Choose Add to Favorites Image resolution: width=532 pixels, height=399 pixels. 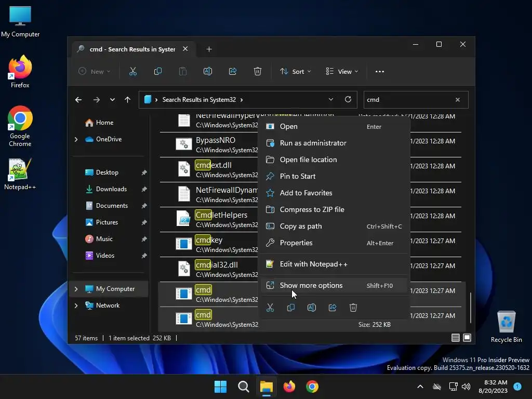(x=334, y=193)
